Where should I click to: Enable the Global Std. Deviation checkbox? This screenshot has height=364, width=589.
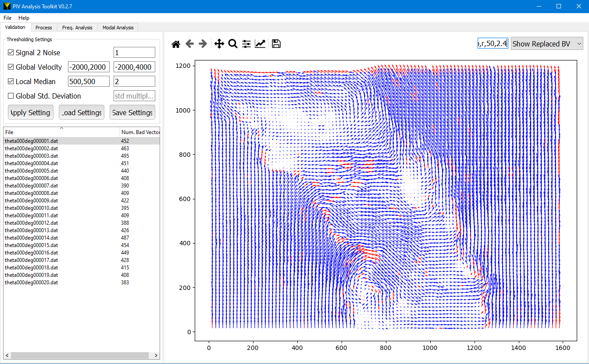11,96
